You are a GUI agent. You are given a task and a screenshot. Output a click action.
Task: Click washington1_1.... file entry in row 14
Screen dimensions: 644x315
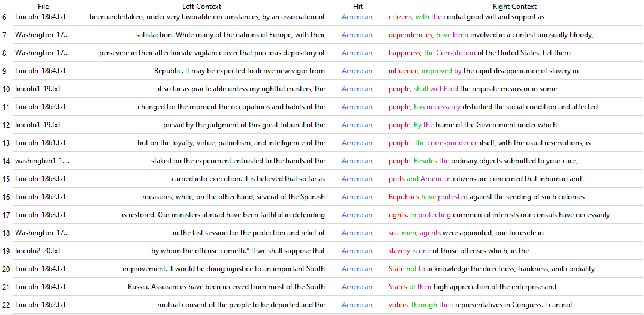pyautogui.click(x=42, y=161)
